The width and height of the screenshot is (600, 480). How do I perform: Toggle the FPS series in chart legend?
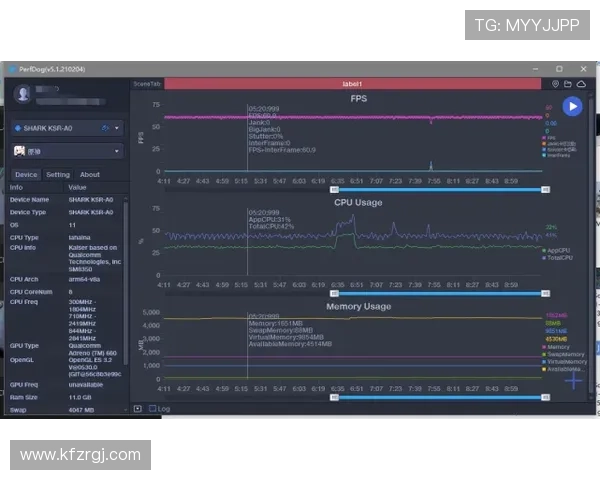[547, 137]
